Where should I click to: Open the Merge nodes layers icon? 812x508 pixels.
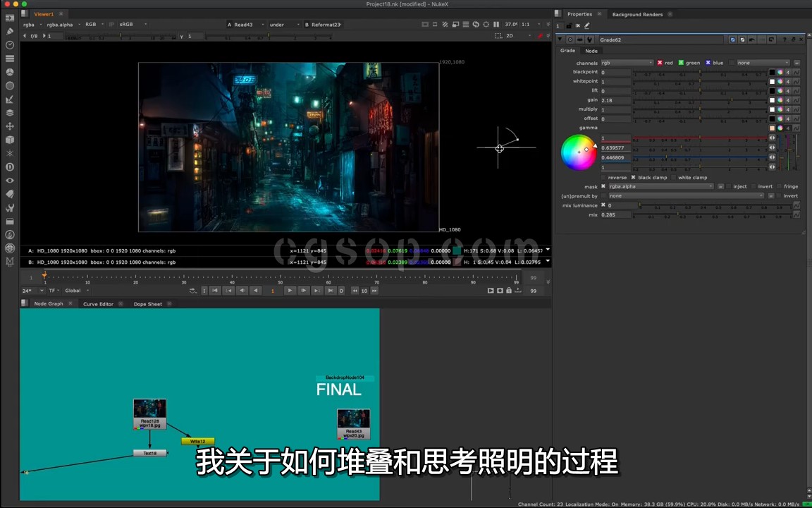(9, 112)
